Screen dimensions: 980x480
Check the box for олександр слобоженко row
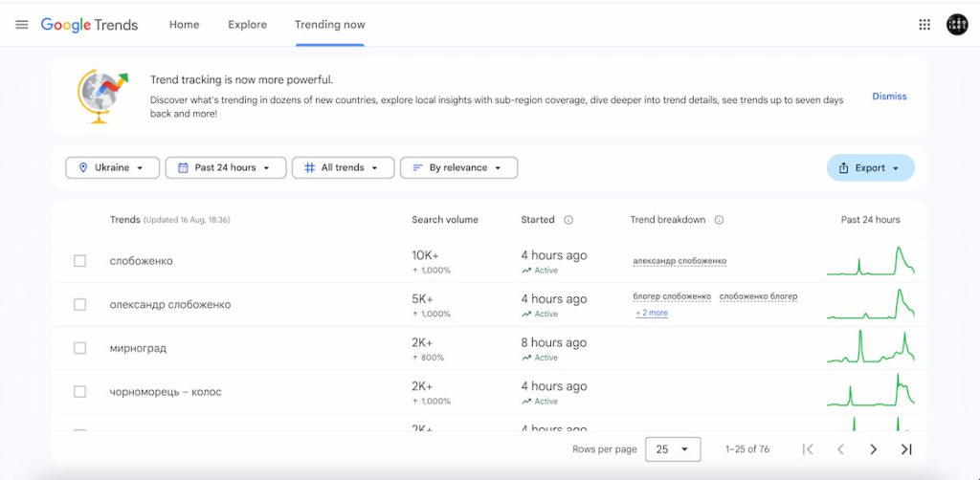coord(80,305)
